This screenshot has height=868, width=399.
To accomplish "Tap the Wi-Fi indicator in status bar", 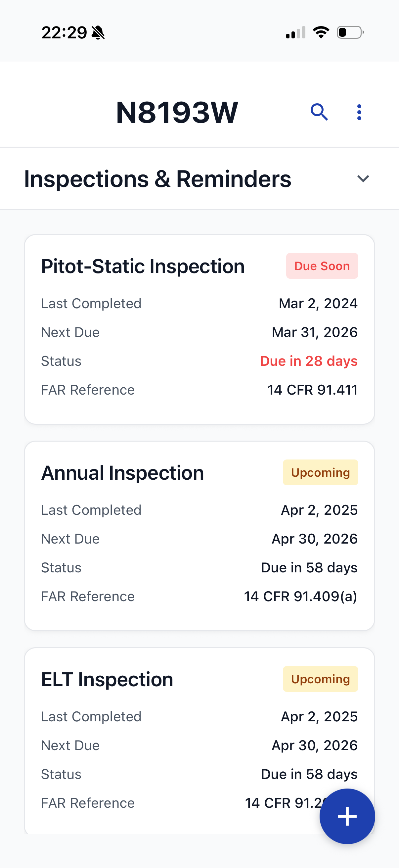I will (321, 31).
